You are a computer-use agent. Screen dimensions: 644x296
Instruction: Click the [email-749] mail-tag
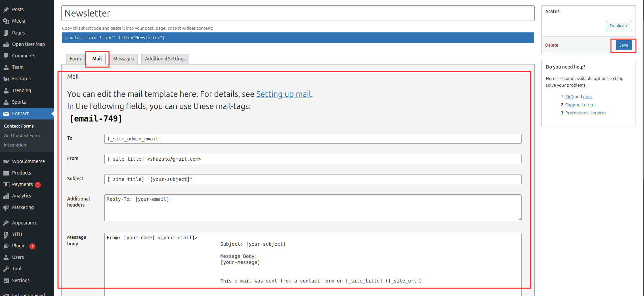pos(96,118)
